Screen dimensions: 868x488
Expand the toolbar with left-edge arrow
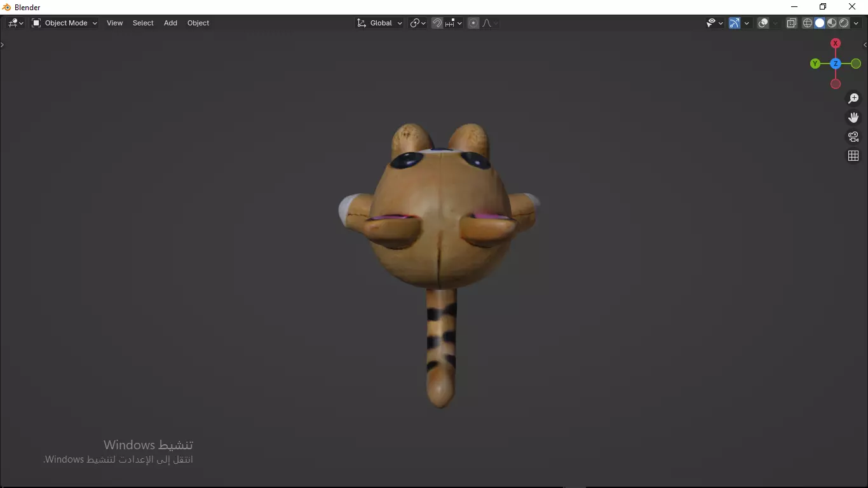(x=3, y=45)
